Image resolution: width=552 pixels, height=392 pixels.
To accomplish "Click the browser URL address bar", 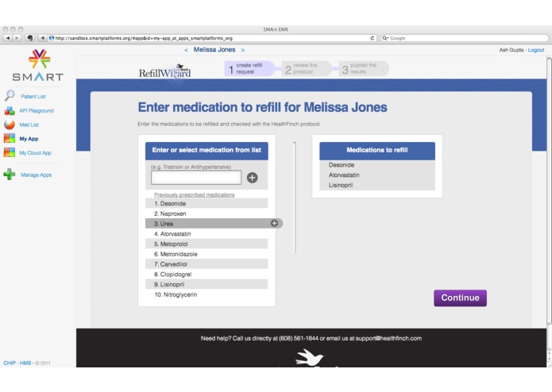I will pos(212,38).
